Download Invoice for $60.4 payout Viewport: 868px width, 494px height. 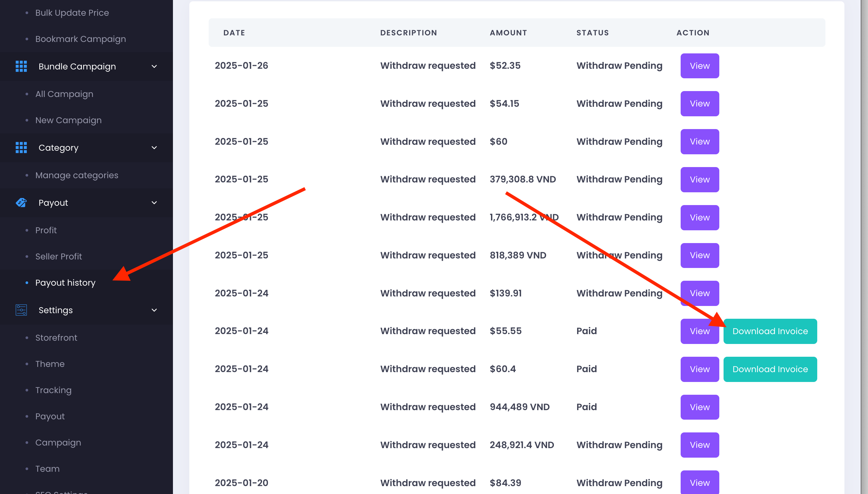click(x=770, y=369)
